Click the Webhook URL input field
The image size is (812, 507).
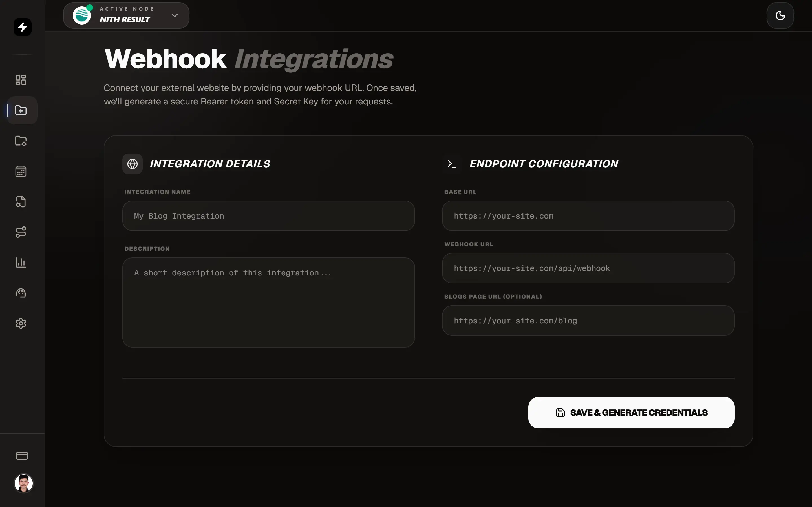pyautogui.click(x=588, y=268)
